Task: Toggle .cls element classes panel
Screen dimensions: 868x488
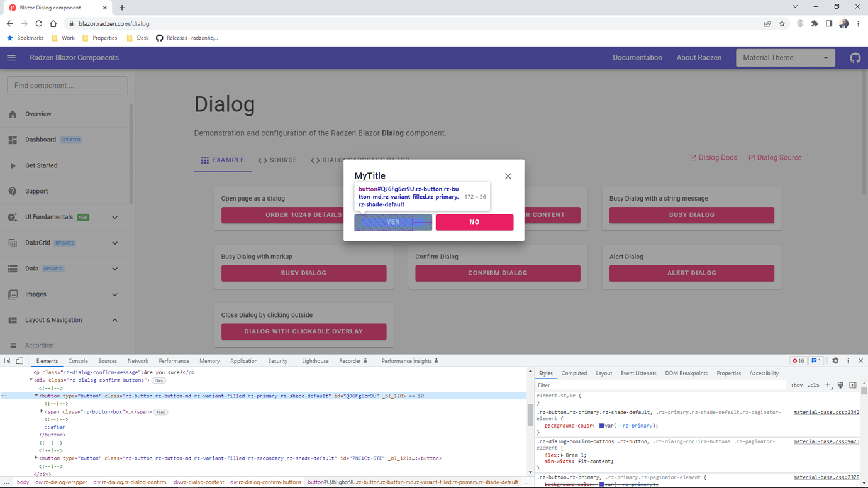Action: 813,385
